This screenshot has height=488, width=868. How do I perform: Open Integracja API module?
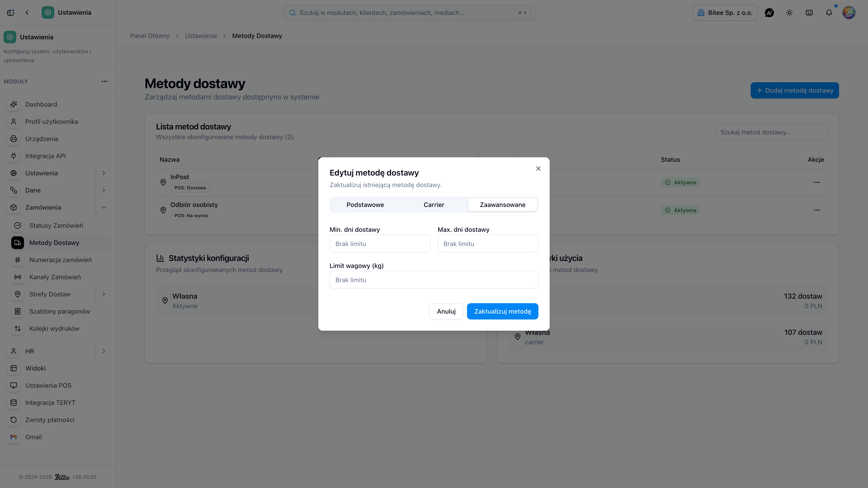click(x=45, y=156)
